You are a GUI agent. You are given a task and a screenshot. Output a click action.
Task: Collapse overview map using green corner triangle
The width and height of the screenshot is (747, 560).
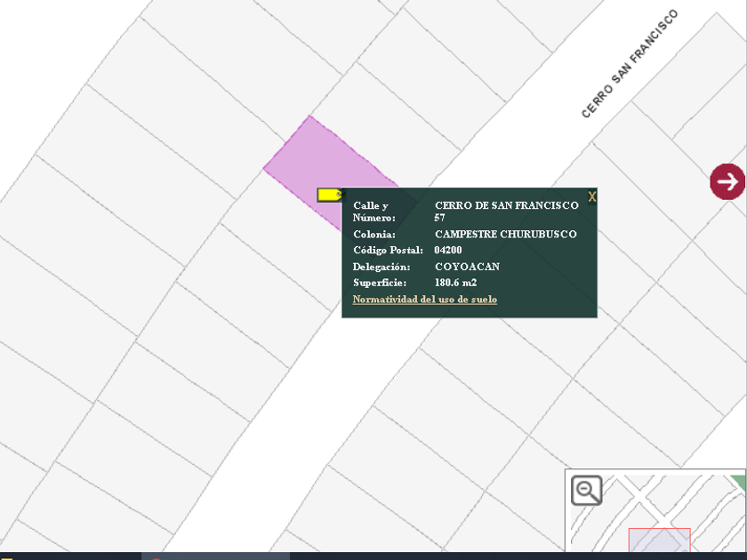point(738,481)
